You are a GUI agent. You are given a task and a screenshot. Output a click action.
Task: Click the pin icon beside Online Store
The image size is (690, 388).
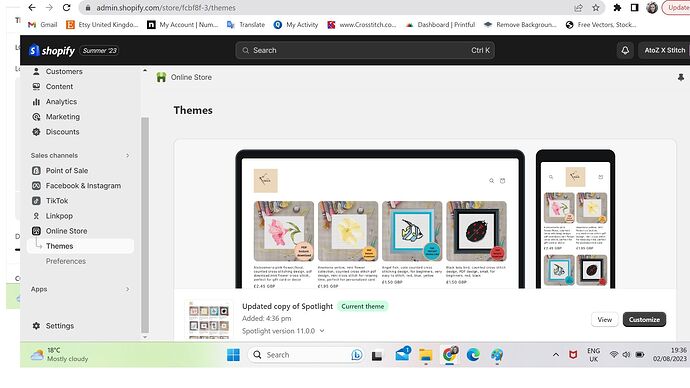point(681,77)
